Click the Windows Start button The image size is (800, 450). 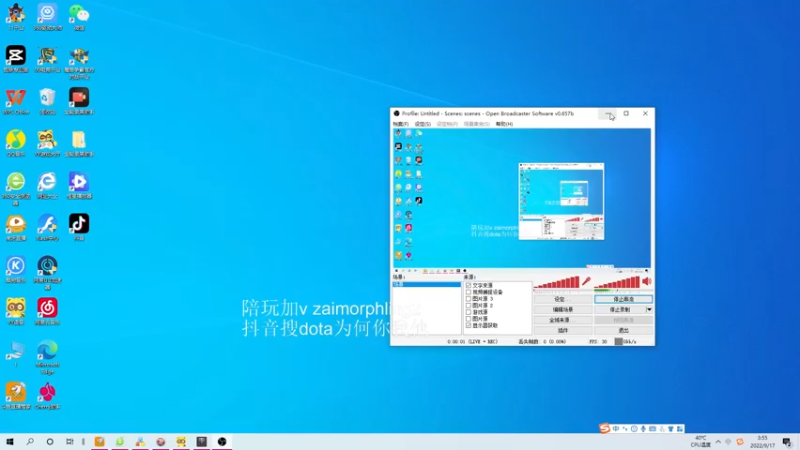[10, 441]
